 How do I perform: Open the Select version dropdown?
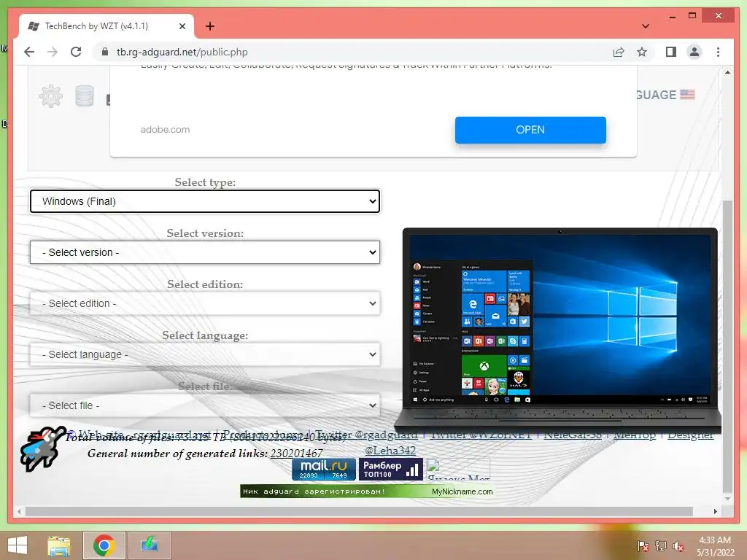coord(205,252)
